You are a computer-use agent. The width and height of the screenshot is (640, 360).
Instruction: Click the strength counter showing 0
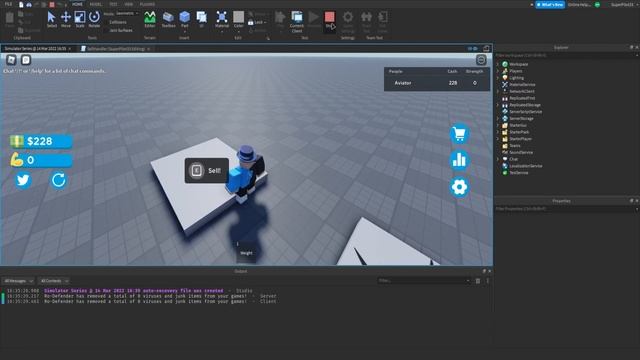(41, 160)
